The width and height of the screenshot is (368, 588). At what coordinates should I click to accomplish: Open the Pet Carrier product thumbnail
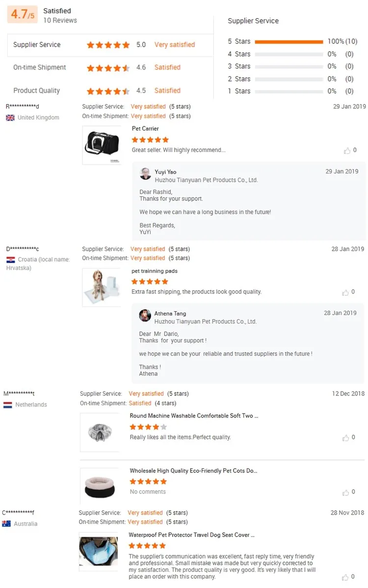pos(102,145)
